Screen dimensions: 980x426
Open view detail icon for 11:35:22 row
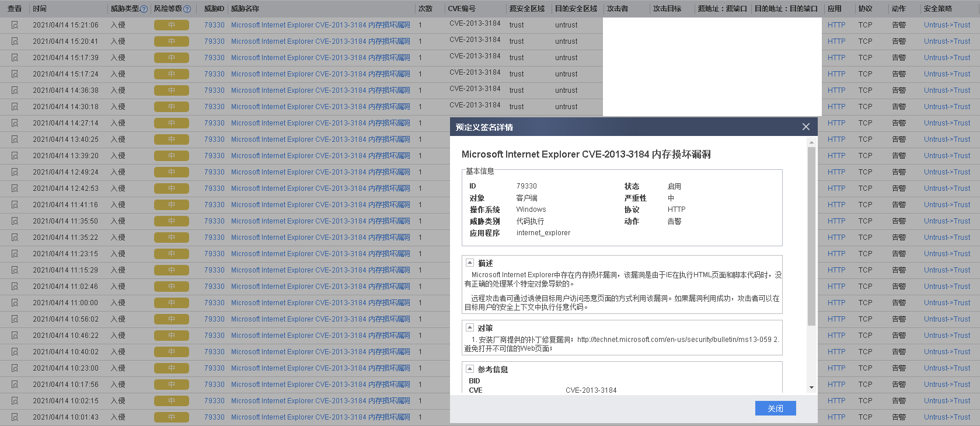click(15, 238)
